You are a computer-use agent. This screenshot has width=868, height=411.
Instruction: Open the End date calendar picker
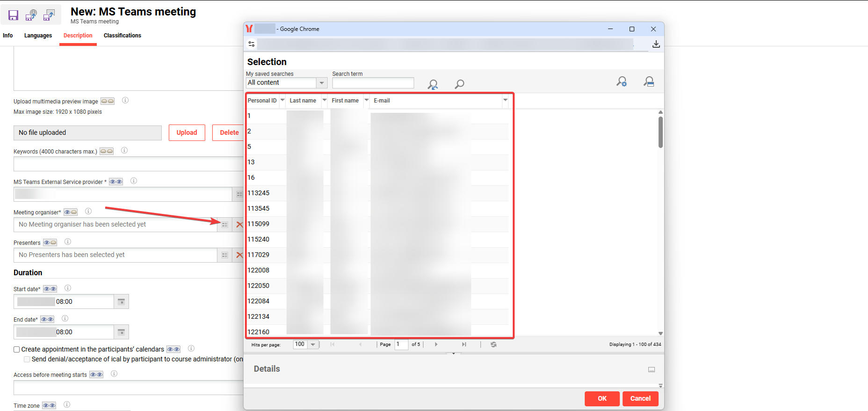pyautogui.click(x=121, y=332)
